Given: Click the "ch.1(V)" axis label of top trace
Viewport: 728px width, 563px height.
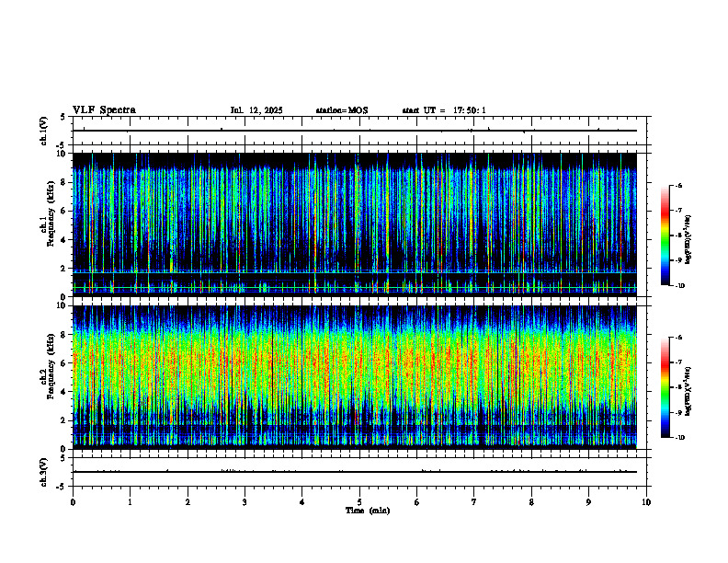Looking at the screenshot, I should (x=44, y=131).
